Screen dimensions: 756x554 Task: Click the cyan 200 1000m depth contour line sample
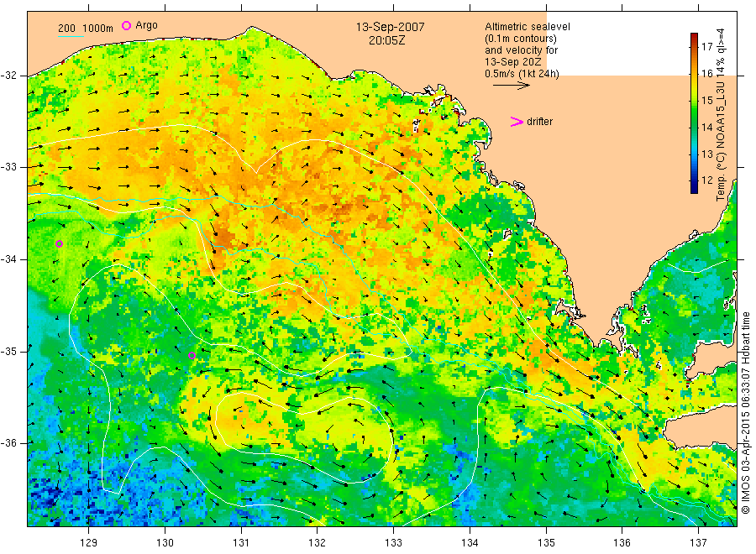coord(71,36)
